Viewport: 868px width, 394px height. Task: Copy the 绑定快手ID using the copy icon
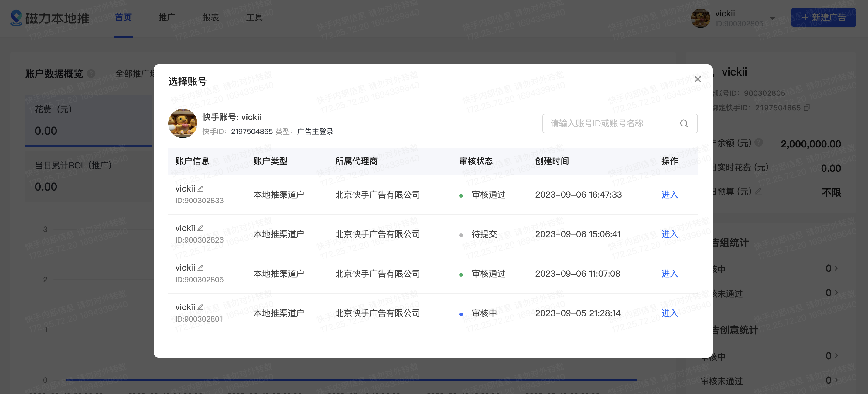(x=807, y=108)
